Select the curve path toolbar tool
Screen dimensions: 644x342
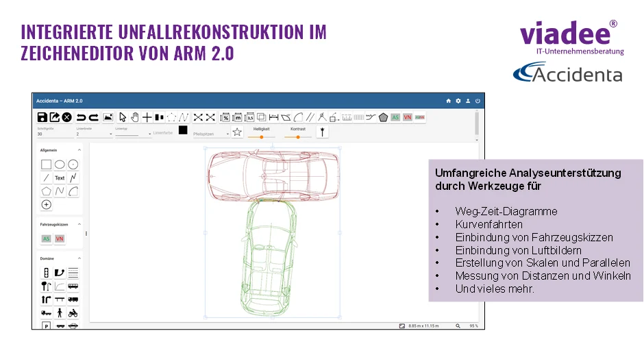point(184,117)
